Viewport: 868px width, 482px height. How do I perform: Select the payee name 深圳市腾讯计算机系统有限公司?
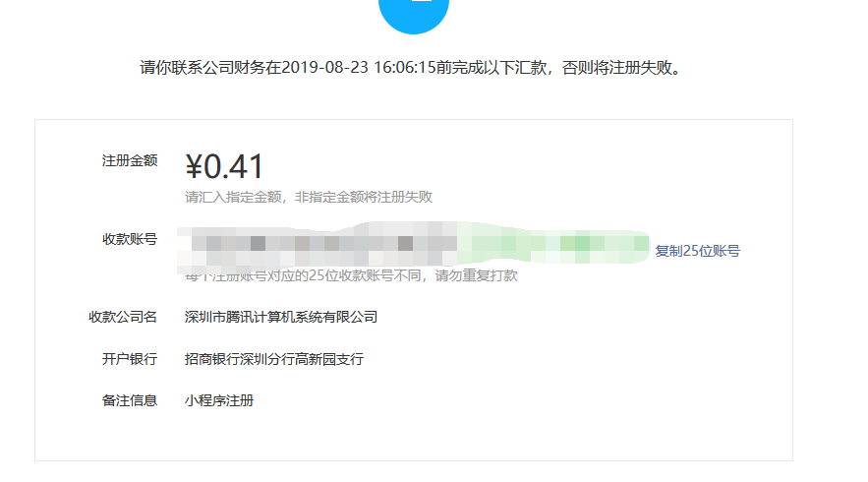(281, 317)
